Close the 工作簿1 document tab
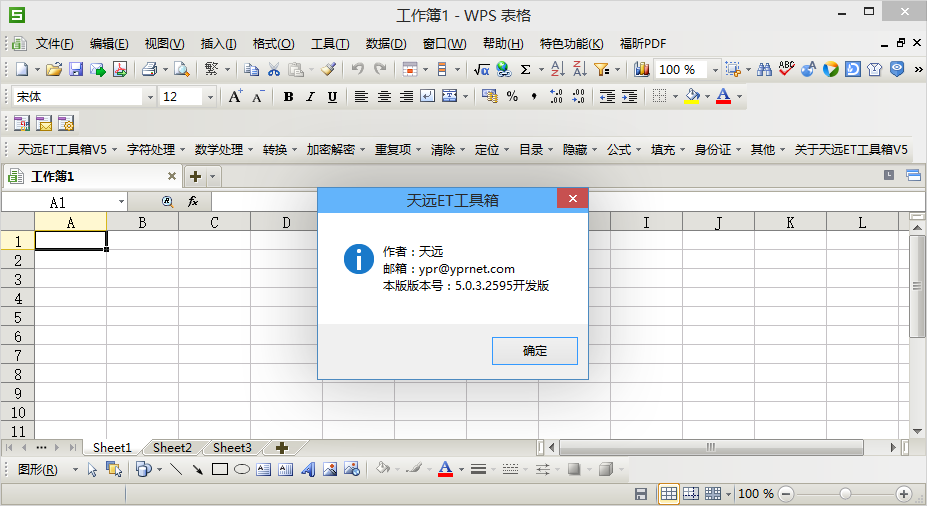Viewport: 927px width, 506px height. point(171,176)
